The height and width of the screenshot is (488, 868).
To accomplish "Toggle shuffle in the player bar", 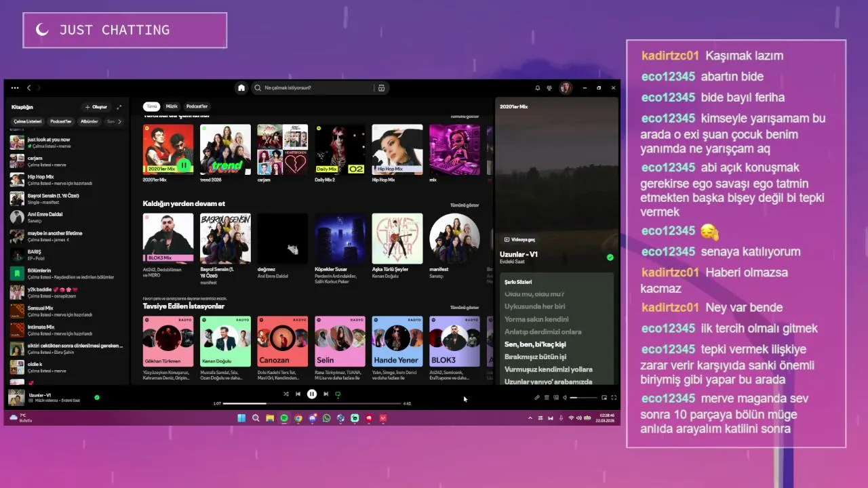I will tap(285, 394).
